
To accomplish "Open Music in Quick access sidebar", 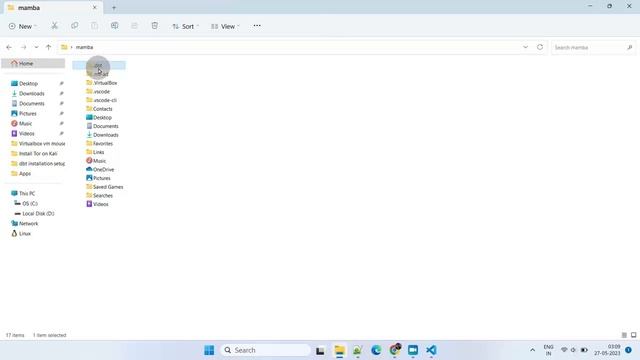I will [25, 123].
